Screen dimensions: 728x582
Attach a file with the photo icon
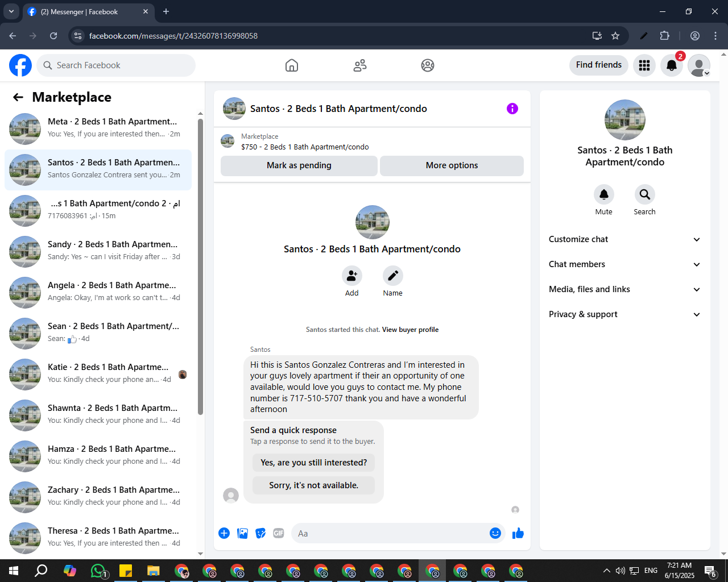tap(242, 533)
